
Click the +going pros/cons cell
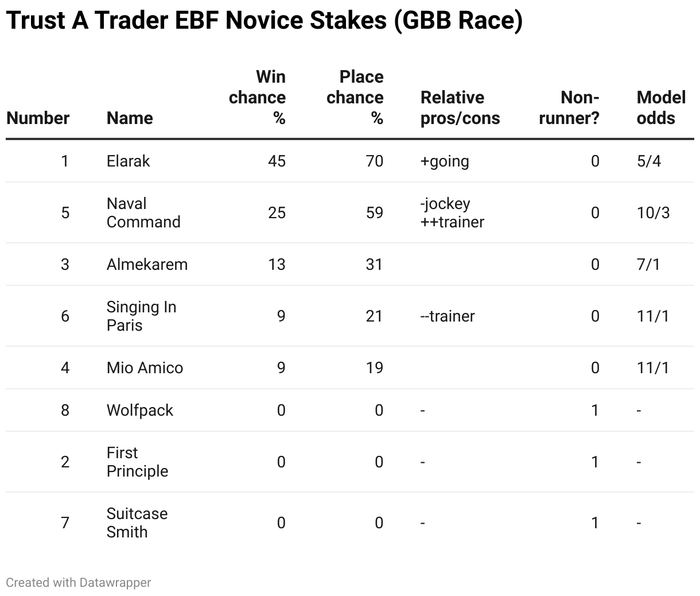(x=445, y=161)
